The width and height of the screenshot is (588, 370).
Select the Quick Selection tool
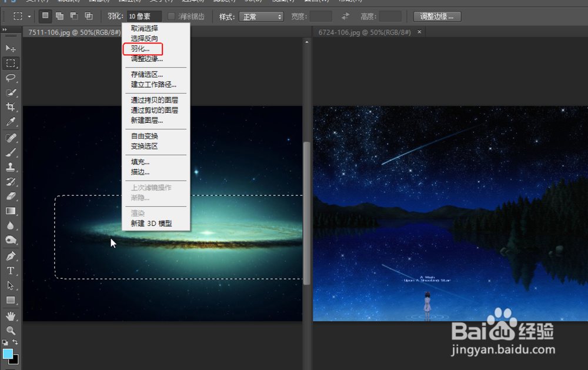tap(11, 92)
